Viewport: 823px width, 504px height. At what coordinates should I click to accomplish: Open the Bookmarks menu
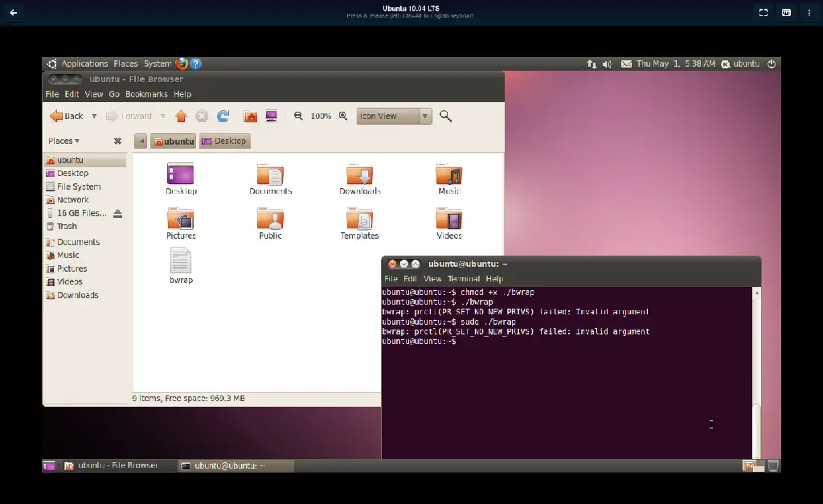(146, 94)
